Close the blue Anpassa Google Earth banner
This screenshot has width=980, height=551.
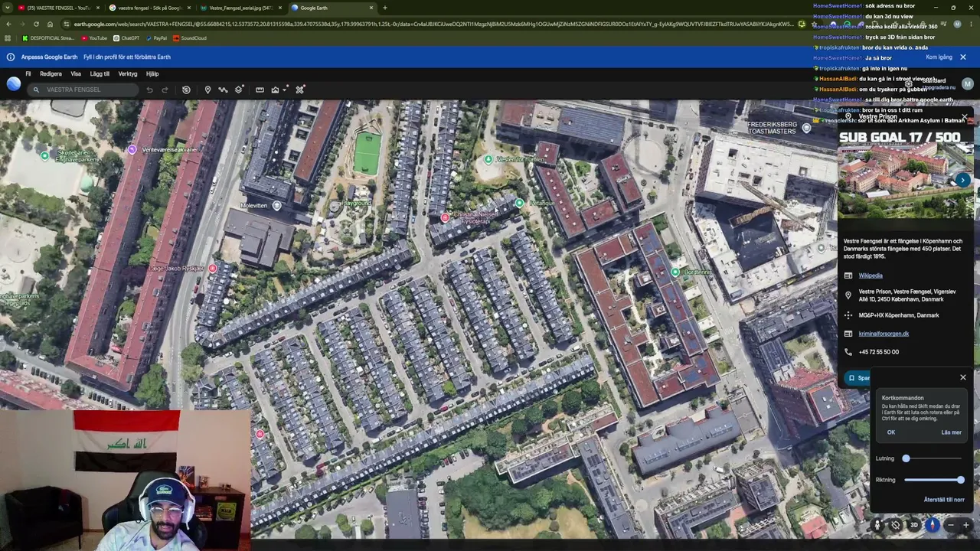pos(963,57)
